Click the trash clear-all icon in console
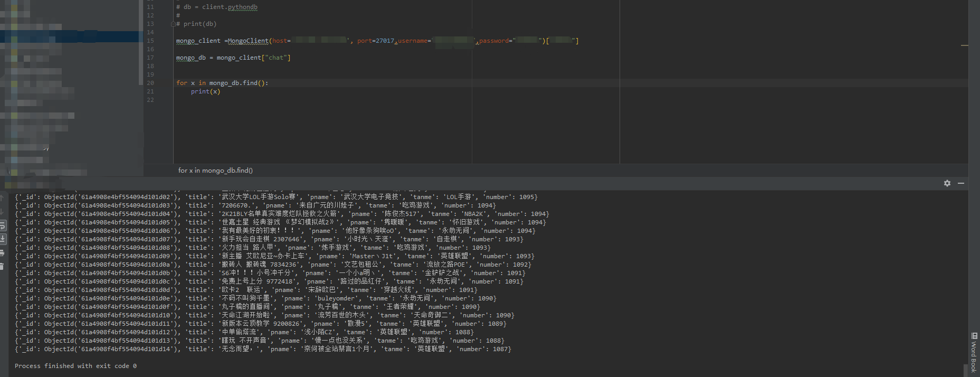The width and height of the screenshot is (980, 377). tap(2, 267)
